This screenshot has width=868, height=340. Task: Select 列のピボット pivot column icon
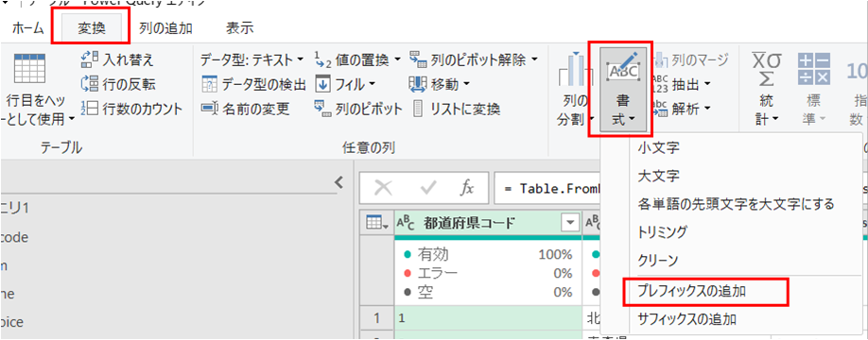point(322,109)
